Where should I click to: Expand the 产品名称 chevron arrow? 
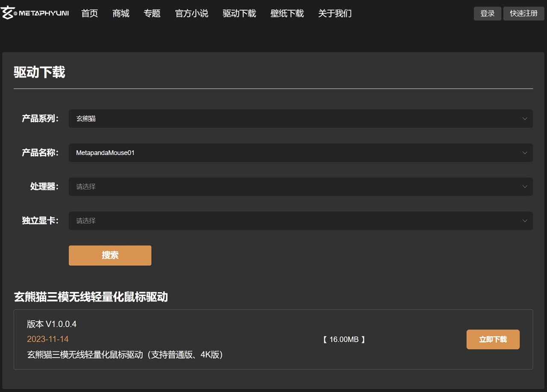click(525, 153)
